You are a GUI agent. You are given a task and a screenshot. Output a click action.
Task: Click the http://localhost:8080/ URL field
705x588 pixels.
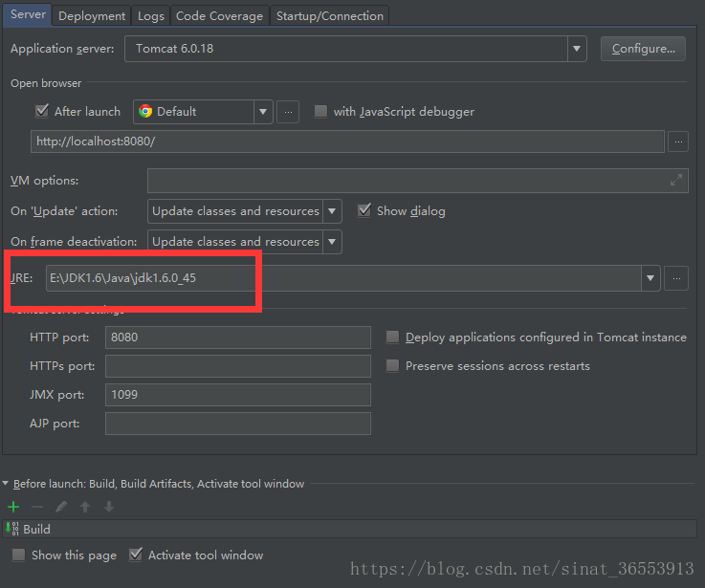(347, 142)
